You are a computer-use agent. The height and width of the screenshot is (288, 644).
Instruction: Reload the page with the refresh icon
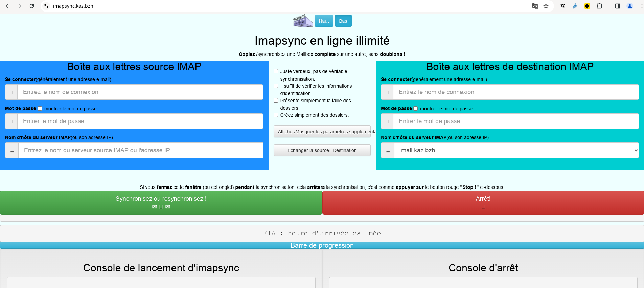click(32, 6)
